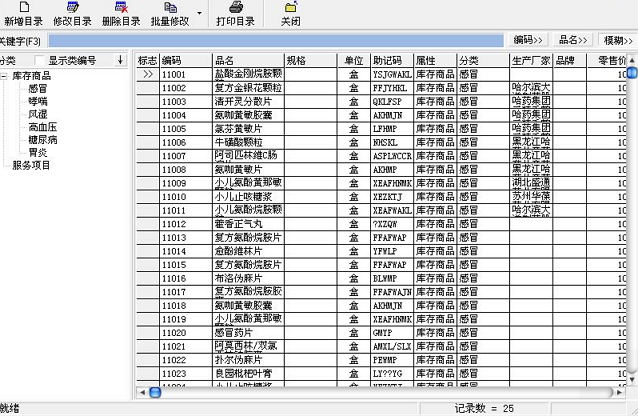Select the 风湿 category in tree
The height and width of the screenshot is (416, 638).
[x=38, y=114]
